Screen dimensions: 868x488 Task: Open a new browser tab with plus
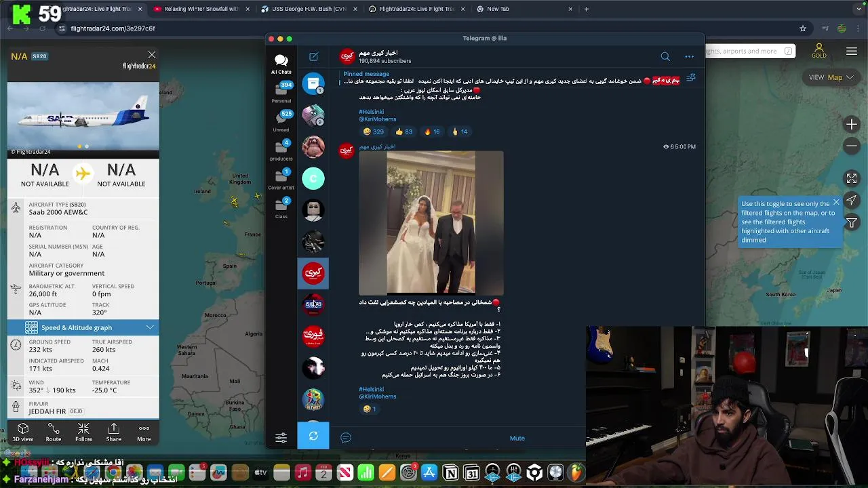coord(587,9)
